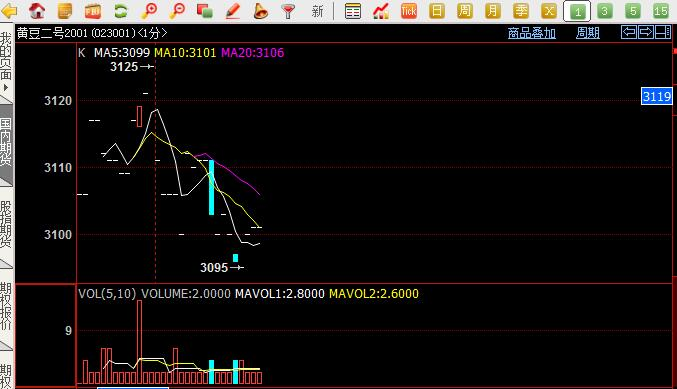Screen dimensions: 677x389
Task: Open the 周期 link
Action: [588, 33]
